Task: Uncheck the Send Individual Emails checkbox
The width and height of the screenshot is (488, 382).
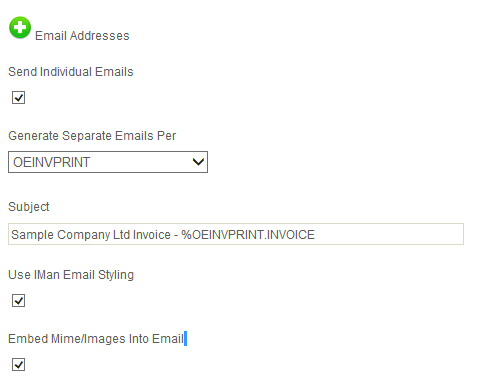Action: pyautogui.click(x=18, y=98)
